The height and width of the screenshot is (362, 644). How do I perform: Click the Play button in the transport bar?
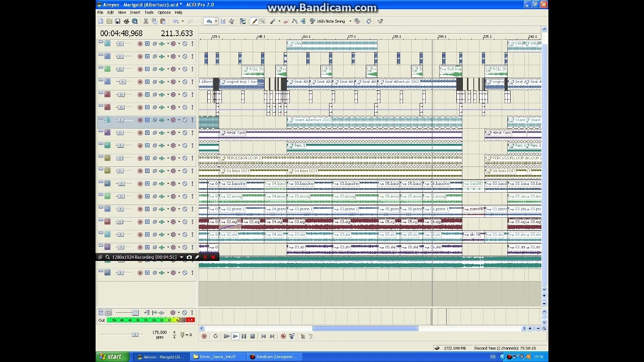tap(235, 336)
